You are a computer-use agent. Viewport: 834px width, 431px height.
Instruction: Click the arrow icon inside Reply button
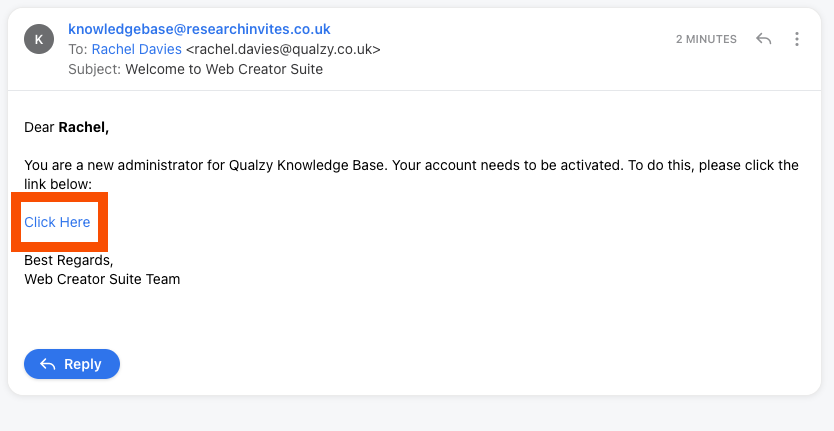[47, 364]
